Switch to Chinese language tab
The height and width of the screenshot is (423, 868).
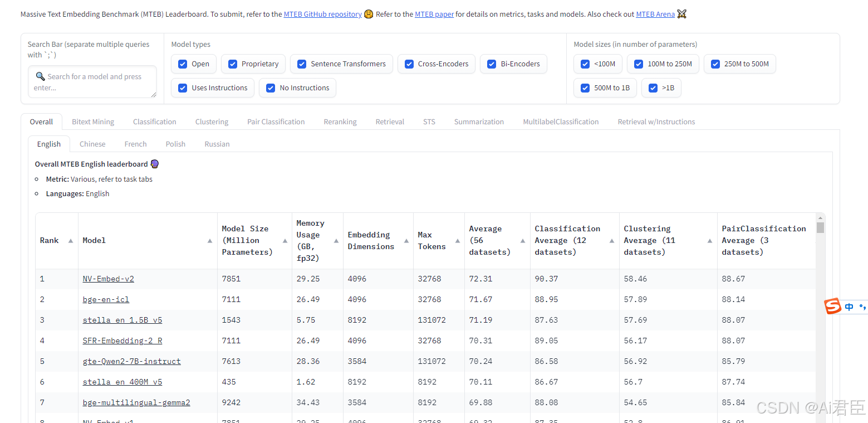tap(92, 144)
